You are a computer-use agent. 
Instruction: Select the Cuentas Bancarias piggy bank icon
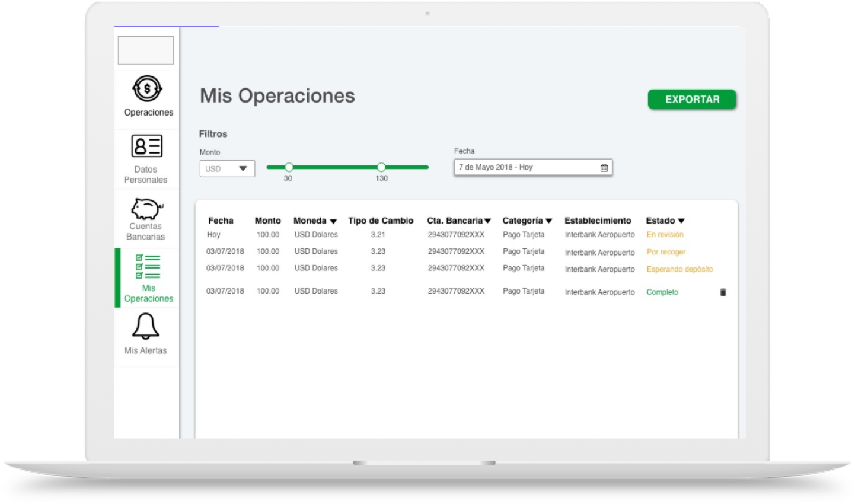coord(146,208)
